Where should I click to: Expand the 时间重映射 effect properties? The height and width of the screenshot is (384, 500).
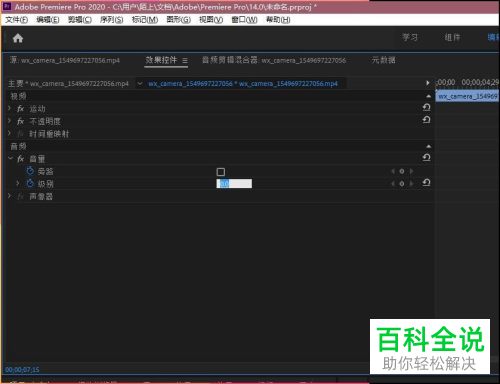click(x=9, y=133)
